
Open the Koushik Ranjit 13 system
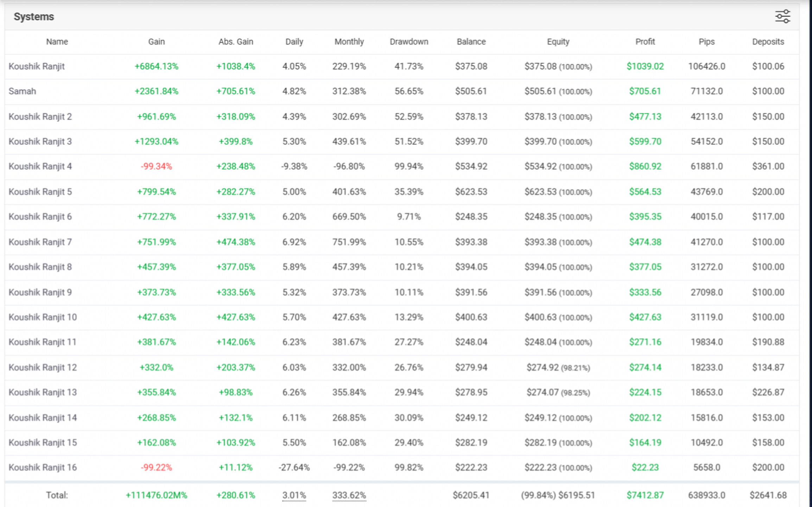point(43,392)
